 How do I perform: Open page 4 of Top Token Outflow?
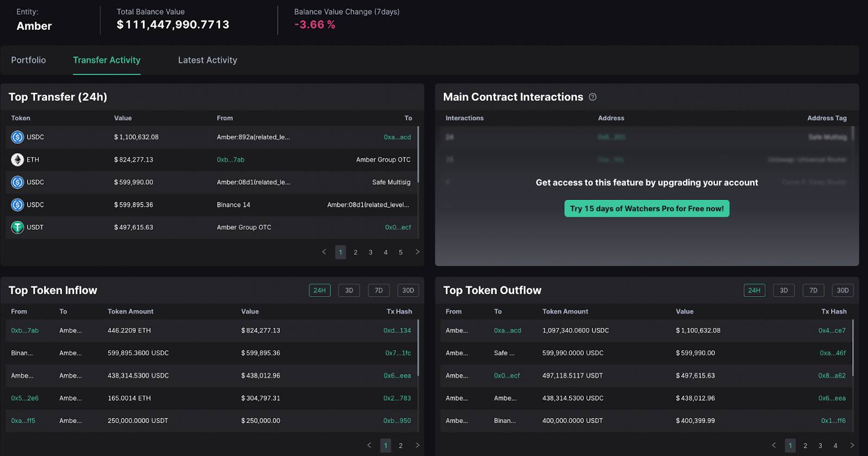pyautogui.click(x=835, y=446)
